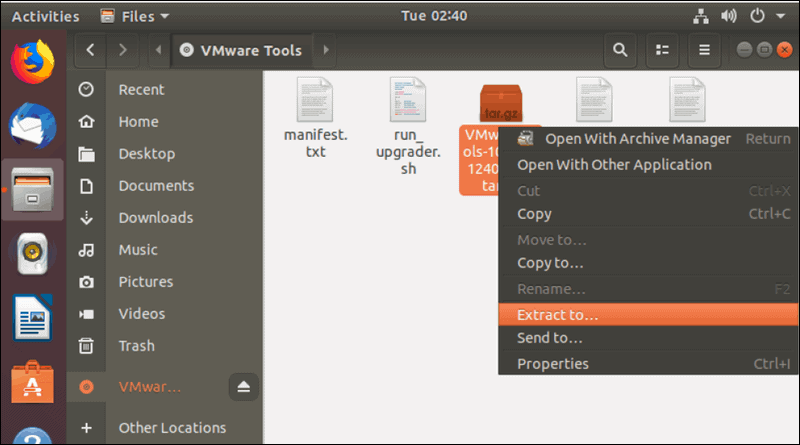Click the Downloads arrow icon
This screenshot has height=445, width=800.
click(x=86, y=218)
